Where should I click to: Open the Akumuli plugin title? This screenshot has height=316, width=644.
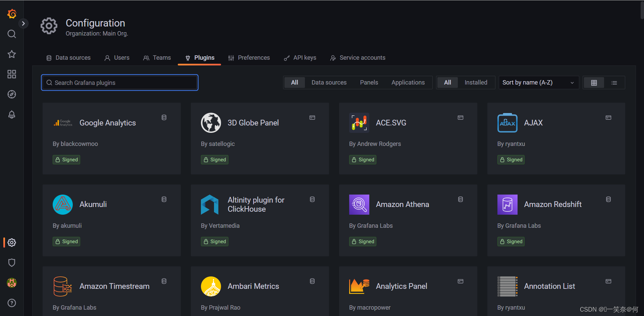click(x=93, y=204)
